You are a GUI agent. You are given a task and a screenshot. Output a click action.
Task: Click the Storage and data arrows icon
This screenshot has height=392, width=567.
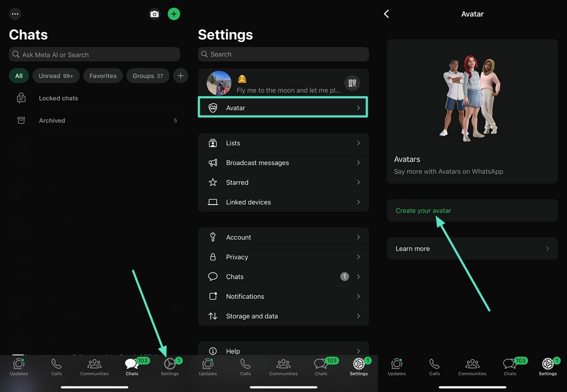click(x=213, y=316)
